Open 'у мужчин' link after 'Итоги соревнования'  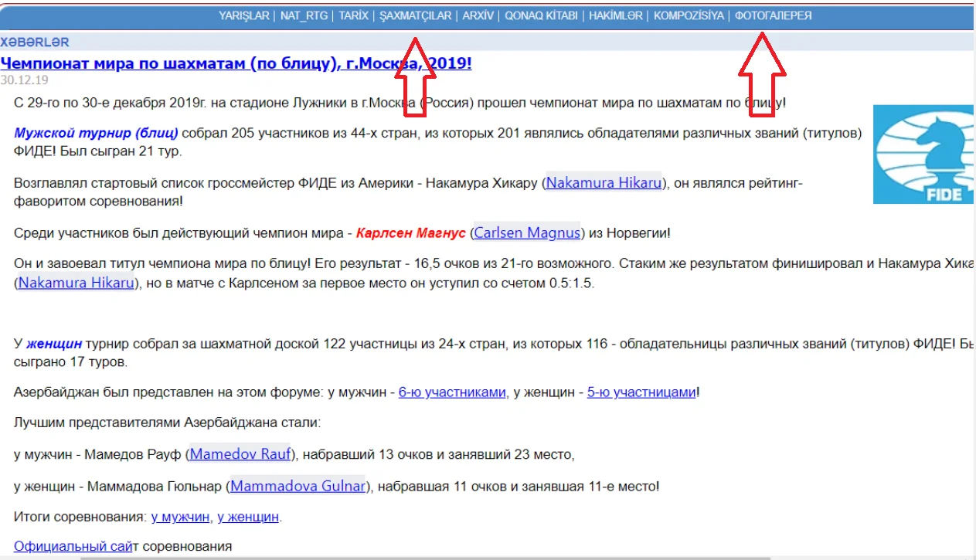181,517
